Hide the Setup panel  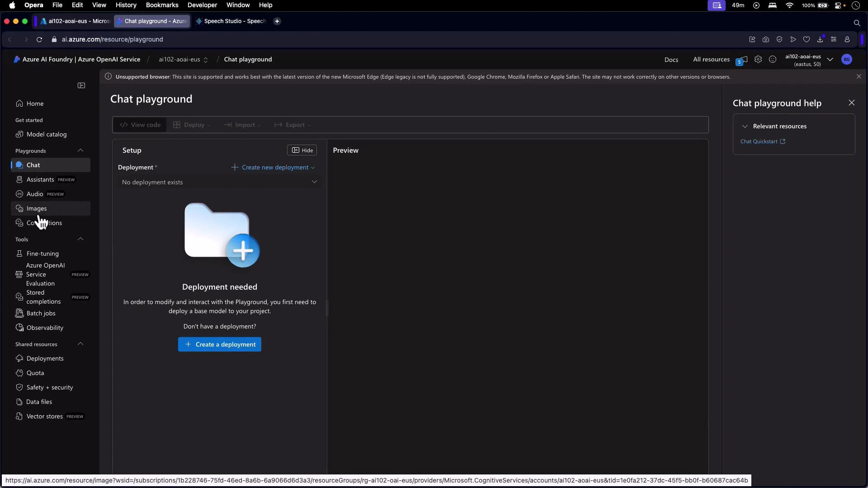302,150
